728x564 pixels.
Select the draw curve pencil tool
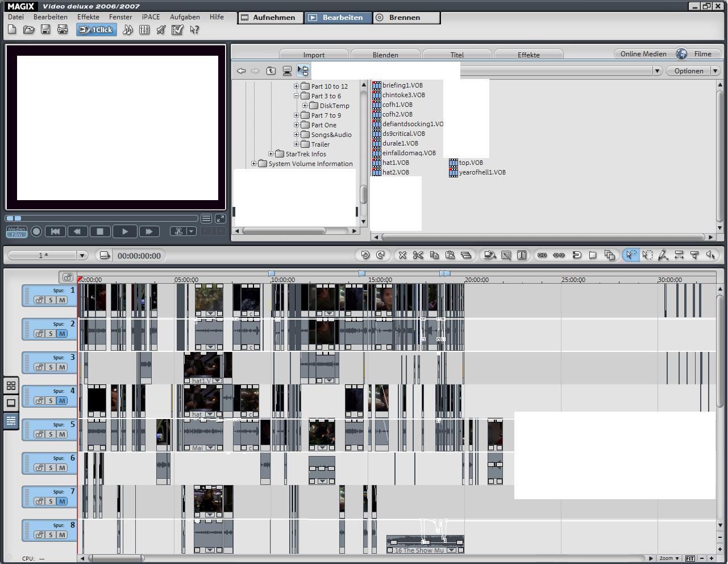663,255
